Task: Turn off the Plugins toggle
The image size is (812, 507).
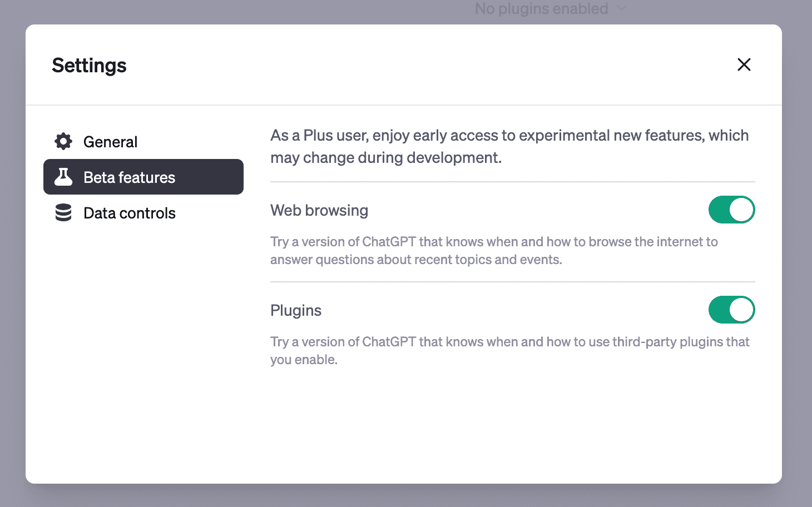Action: (731, 310)
